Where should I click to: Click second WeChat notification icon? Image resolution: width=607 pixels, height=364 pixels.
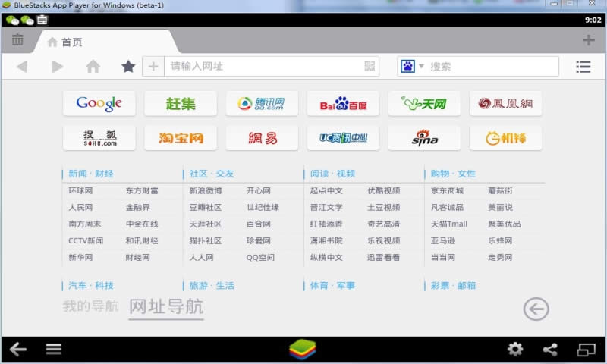pos(27,20)
